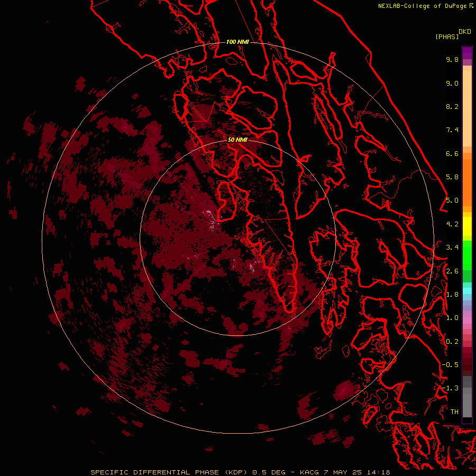Screen dimensions: 476x476
Task: Click the 1.0 legend value
Action: point(452,318)
